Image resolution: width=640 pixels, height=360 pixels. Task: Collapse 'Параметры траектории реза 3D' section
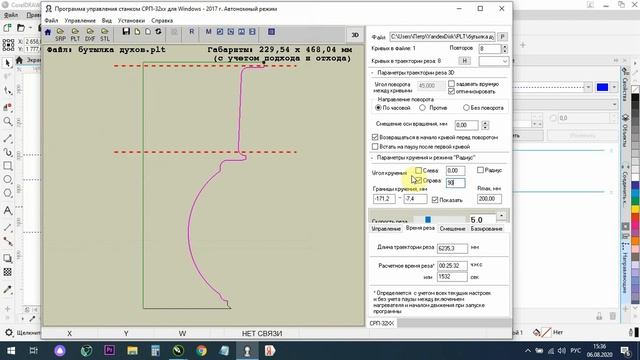pos(373,73)
